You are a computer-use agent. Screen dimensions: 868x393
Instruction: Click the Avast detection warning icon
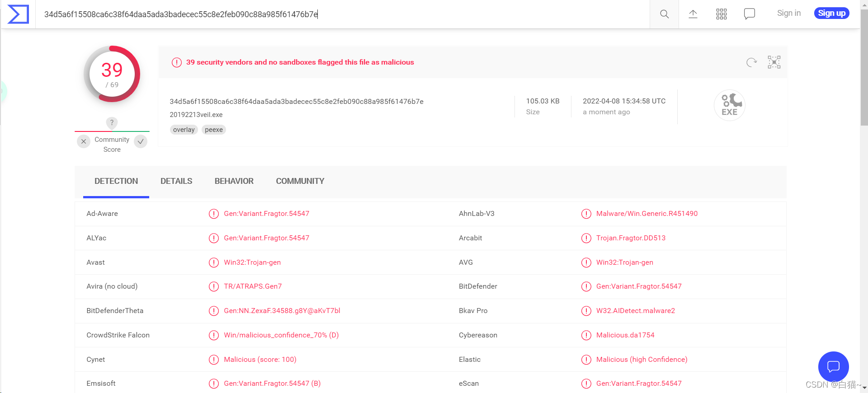point(214,262)
